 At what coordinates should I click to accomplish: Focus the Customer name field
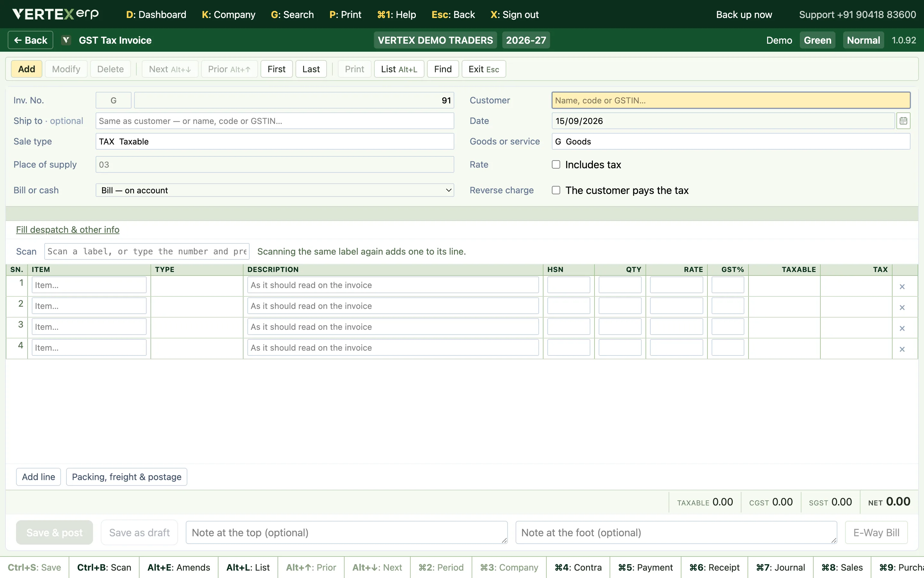pos(731,100)
